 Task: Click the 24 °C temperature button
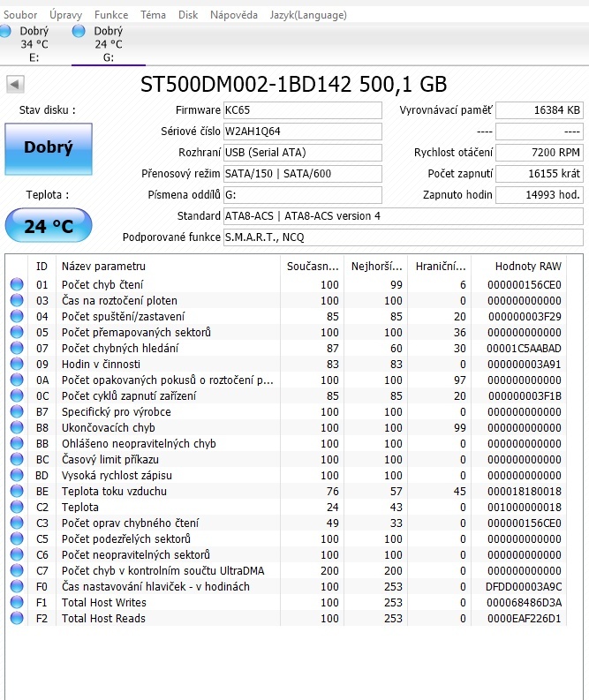(x=49, y=225)
